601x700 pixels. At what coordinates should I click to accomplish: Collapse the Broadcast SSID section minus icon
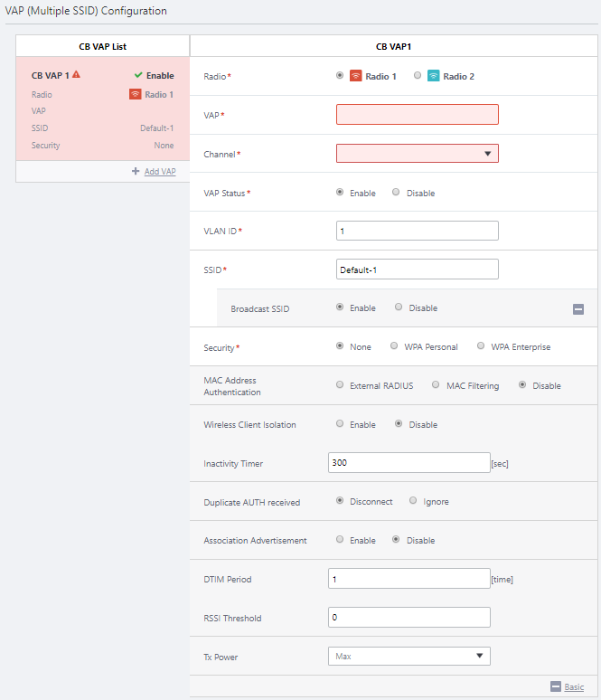pyautogui.click(x=578, y=308)
